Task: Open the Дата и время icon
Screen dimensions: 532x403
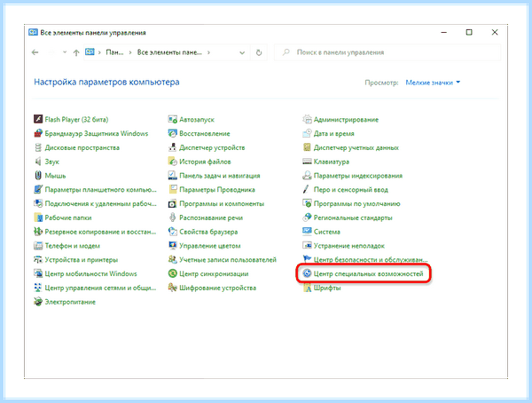Action: [x=307, y=133]
